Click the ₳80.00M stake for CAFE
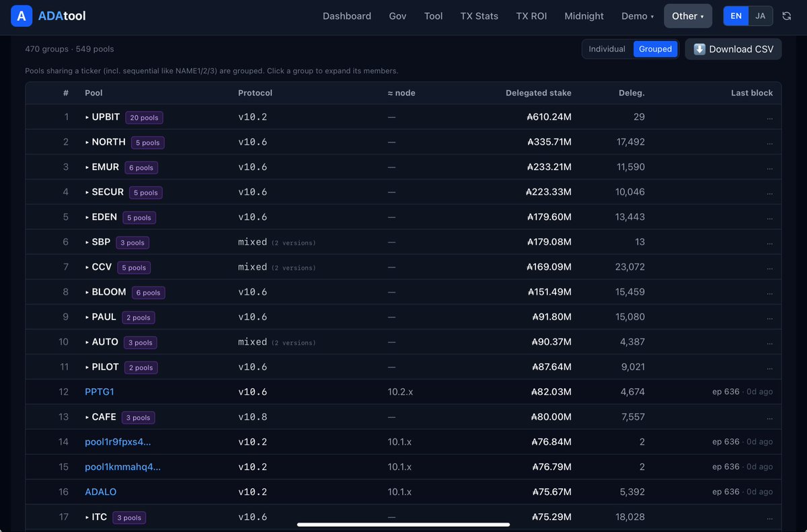This screenshot has height=532, width=807. (552, 417)
